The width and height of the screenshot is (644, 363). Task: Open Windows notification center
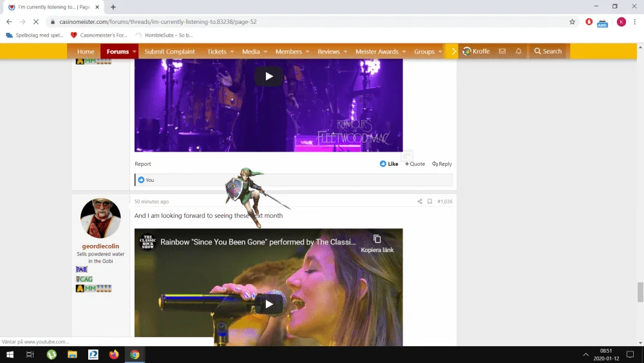[x=630, y=355]
